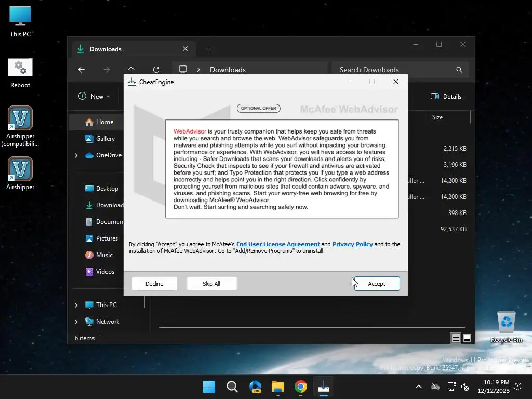Switch to details list view layout
The image size is (532, 399).
click(456, 338)
